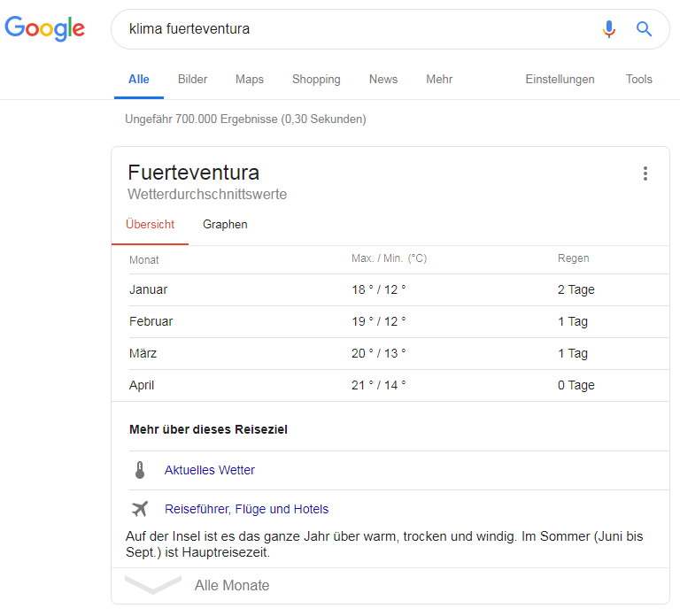Click the 2 Tage rain value
Viewport: 680px width, 616px height.
pyautogui.click(x=576, y=289)
